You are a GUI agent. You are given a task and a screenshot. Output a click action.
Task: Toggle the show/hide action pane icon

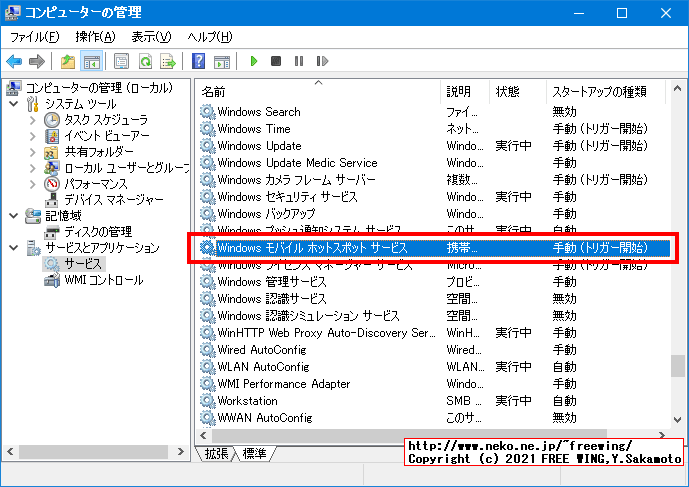tap(222, 61)
